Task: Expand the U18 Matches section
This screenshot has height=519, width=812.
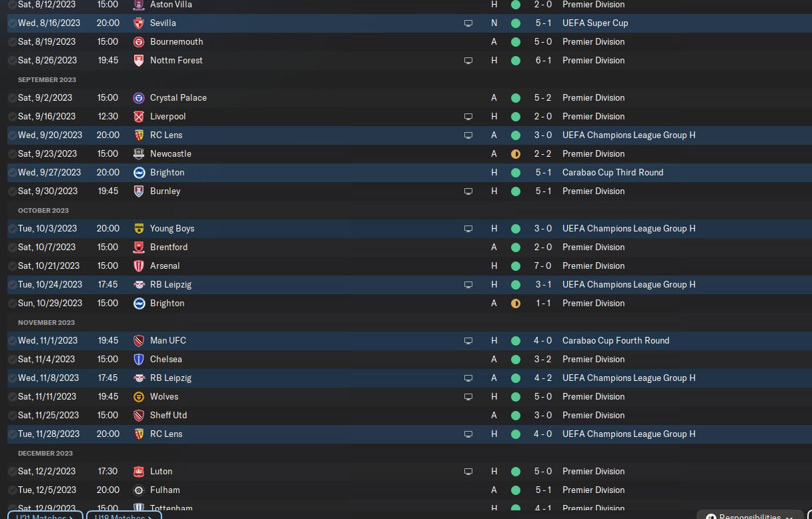Action: 123,515
